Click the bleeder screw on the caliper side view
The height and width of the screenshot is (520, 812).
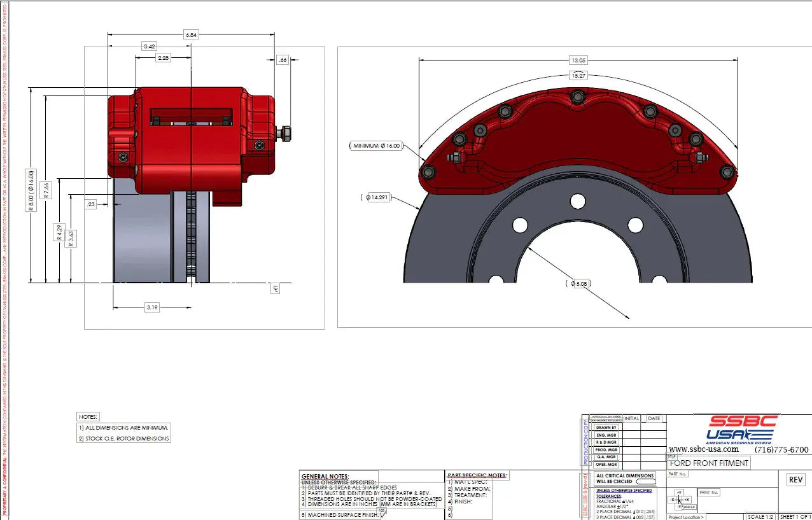tap(285, 133)
